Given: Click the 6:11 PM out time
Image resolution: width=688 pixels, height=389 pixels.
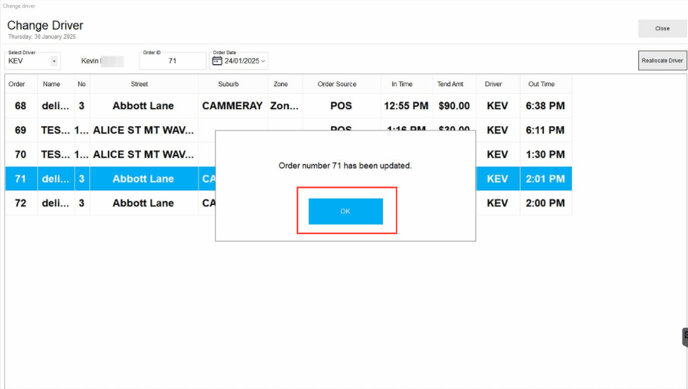Looking at the screenshot, I should pos(545,130).
